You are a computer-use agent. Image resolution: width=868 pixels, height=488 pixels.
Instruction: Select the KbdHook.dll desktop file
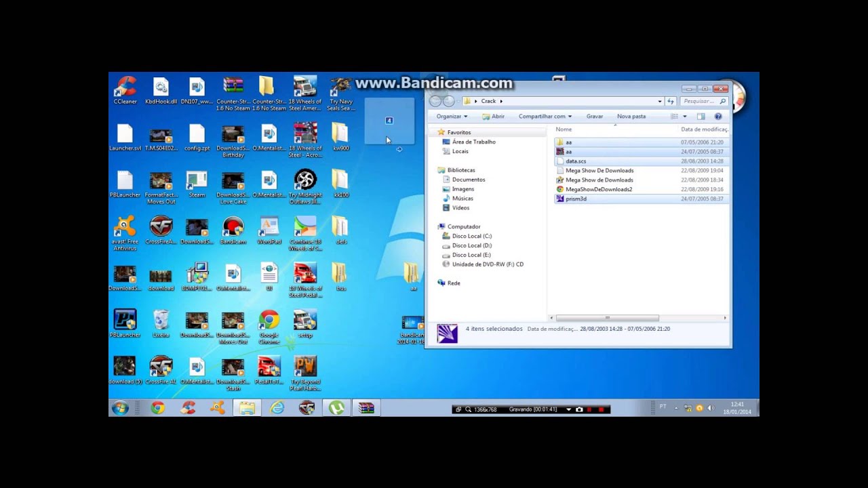161,91
